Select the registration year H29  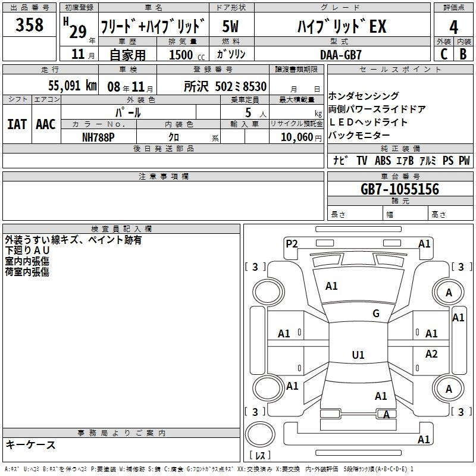pos(76,28)
